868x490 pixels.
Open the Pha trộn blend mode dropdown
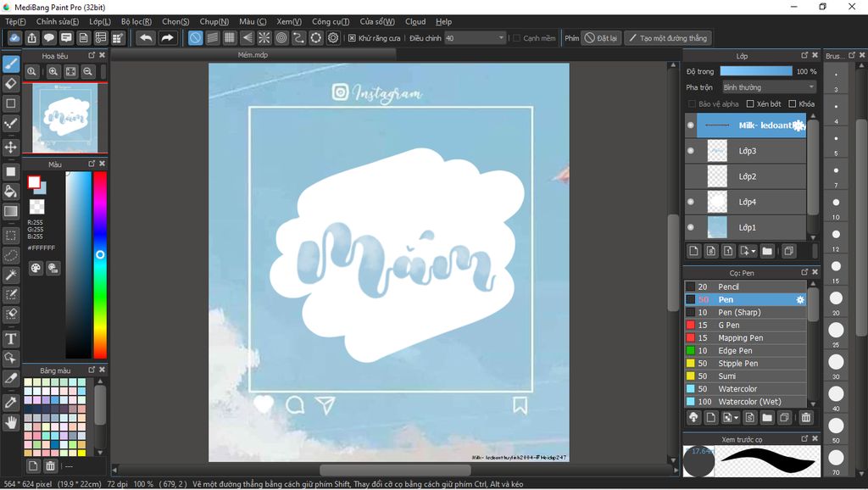[769, 87]
